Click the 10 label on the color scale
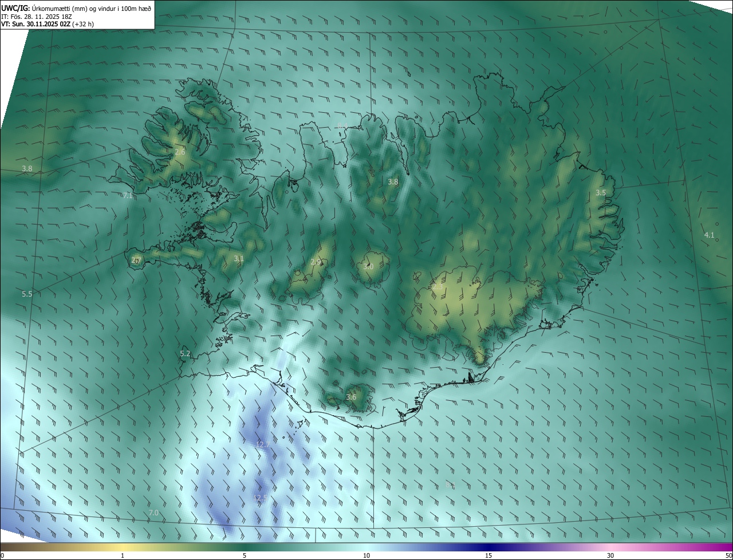733x560 pixels. pos(366,555)
